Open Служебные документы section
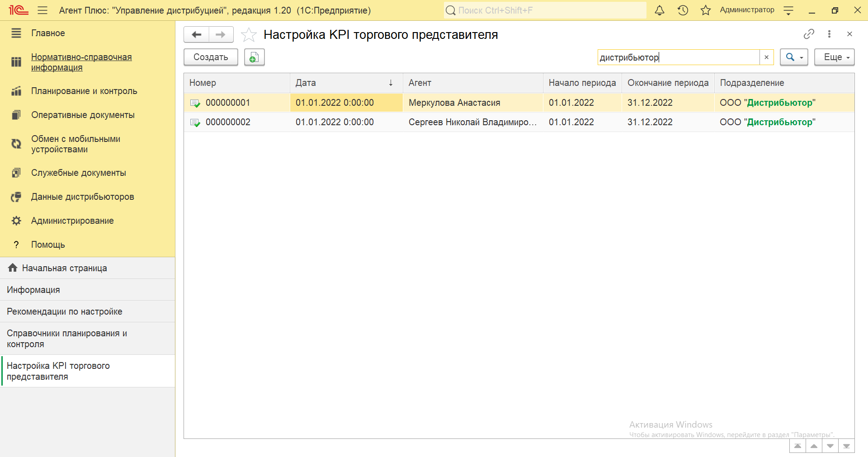 point(78,173)
